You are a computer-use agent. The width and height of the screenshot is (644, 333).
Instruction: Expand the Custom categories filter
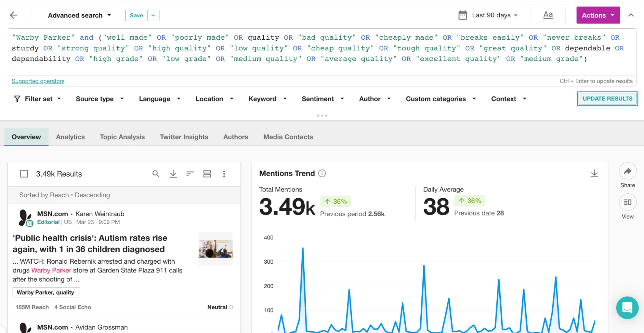coord(441,99)
